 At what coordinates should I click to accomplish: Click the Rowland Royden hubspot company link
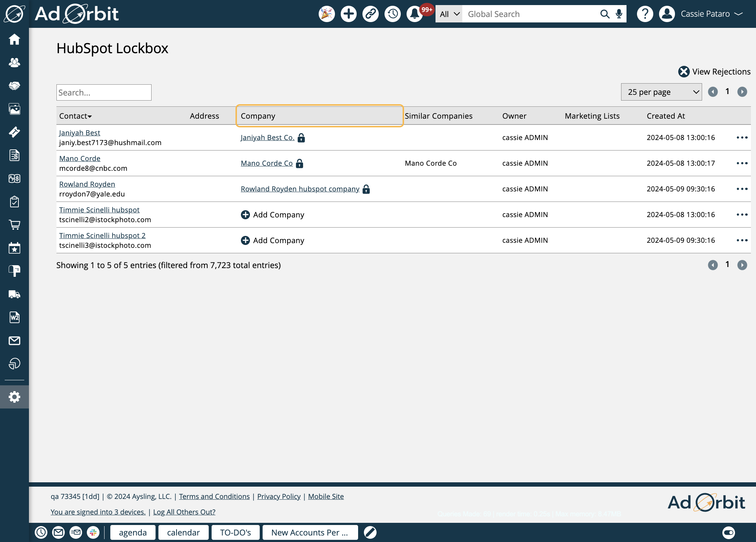coord(300,188)
